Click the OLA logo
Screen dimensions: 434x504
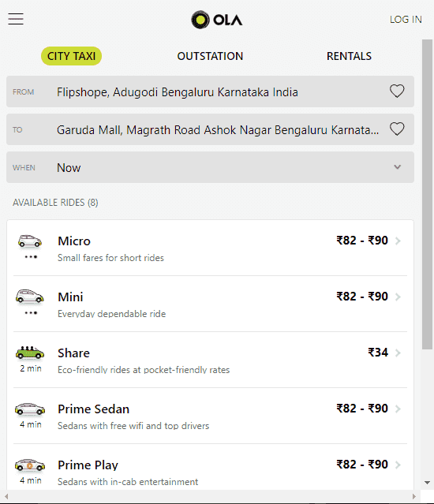point(217,20)
